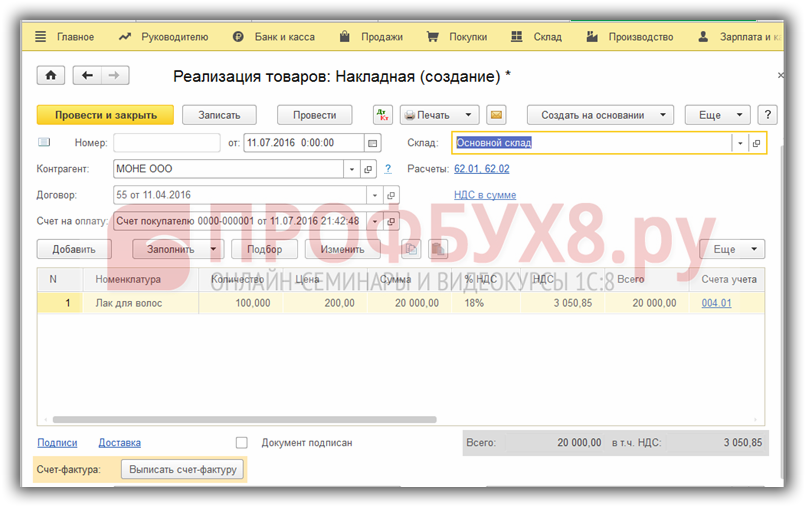Screen dimensions: 806x507
Task: Toggle the Документ подписан checkbox
Action: coord(241,442)
